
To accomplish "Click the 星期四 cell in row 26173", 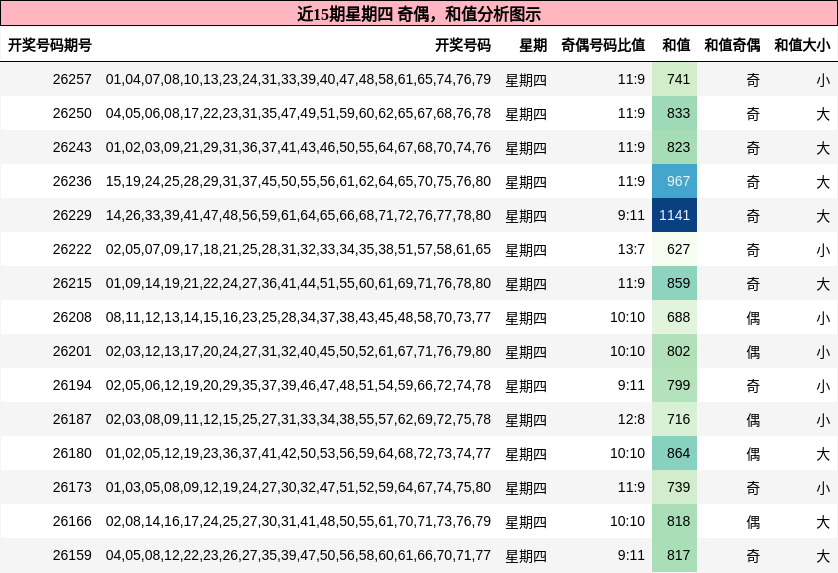I will click(526, 488).
